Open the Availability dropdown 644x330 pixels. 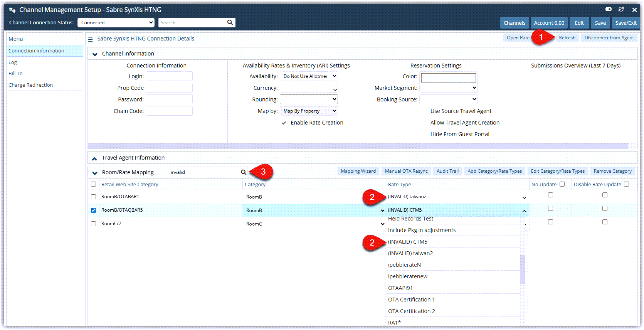[x=309, y=76]
